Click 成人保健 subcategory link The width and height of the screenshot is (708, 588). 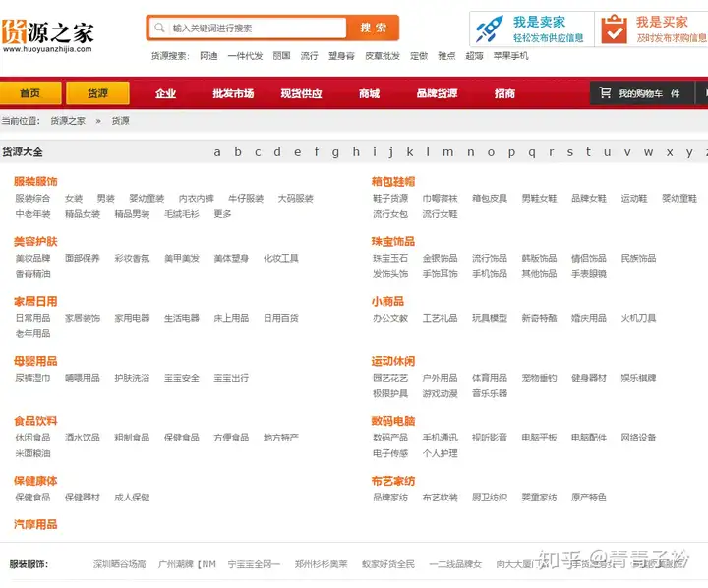[x=132, y=498]
